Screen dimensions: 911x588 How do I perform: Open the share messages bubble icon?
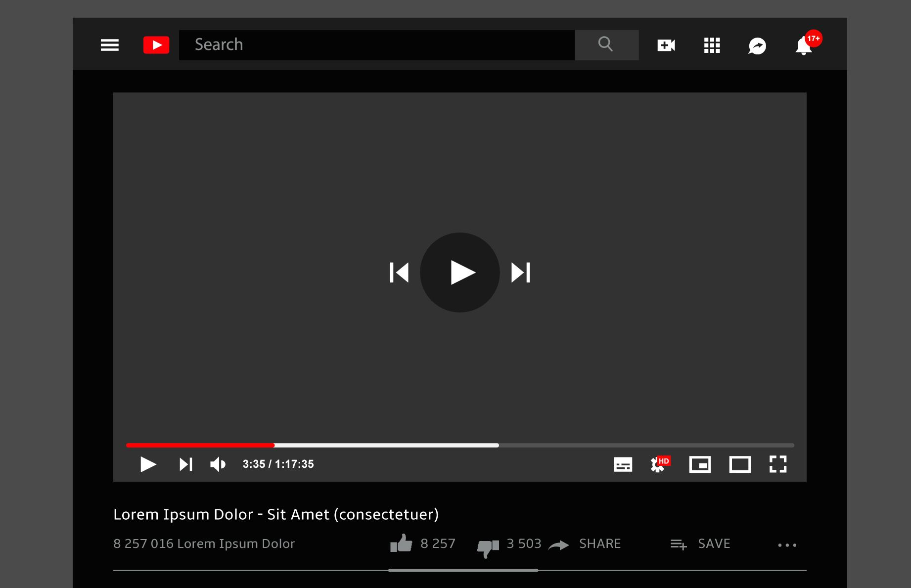click(x=757, y=46)
